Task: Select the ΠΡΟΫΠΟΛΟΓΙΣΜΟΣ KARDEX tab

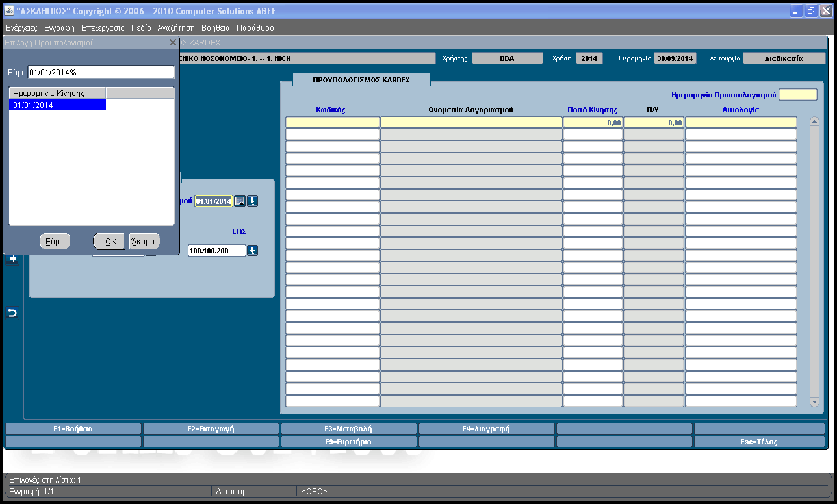Action: point(361,79)
